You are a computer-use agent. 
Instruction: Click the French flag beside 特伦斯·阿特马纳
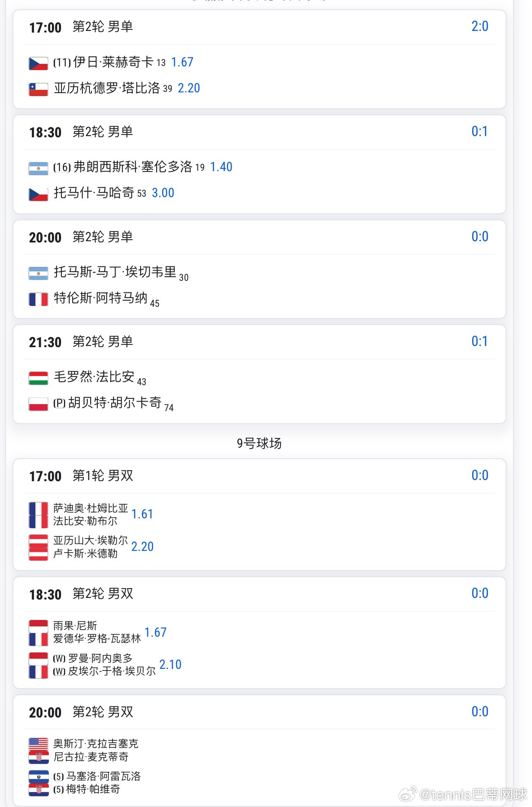[38, 299]
